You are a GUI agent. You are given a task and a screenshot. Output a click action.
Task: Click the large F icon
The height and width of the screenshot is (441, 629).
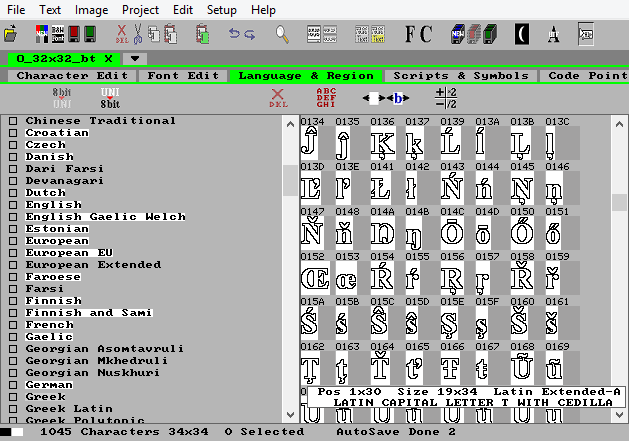(410, 34)
